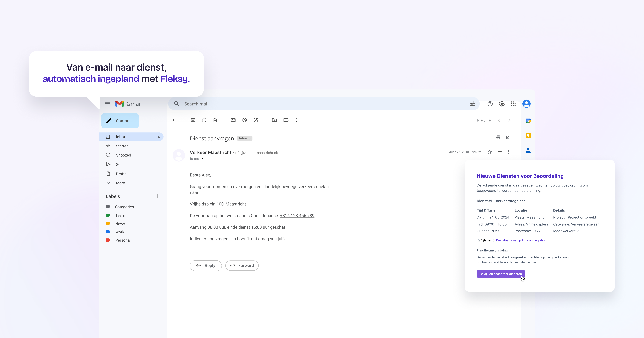644x338 pixels.
Task: Report this email as spam
Action: coord(204,120)
